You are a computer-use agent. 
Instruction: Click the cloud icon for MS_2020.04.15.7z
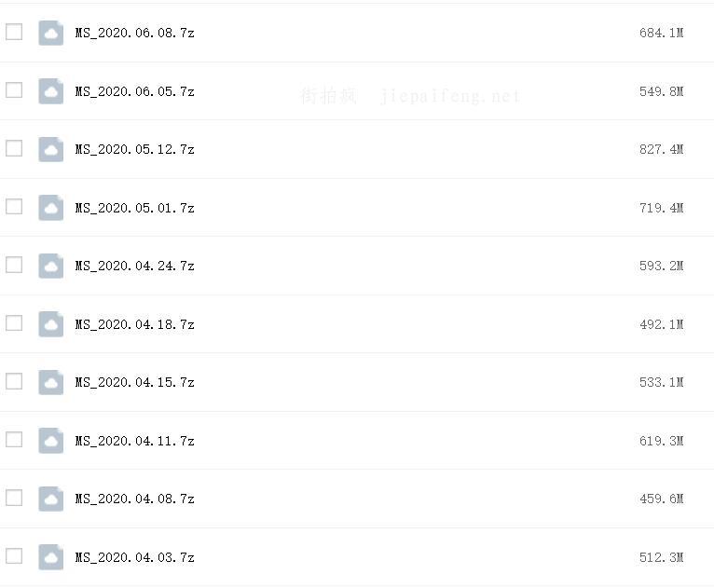pos(50,382)
